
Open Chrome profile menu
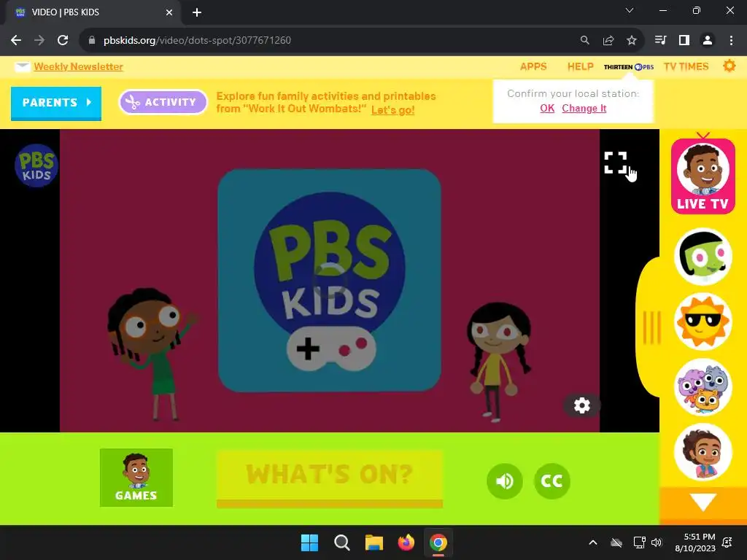click(x=708, y=40)
